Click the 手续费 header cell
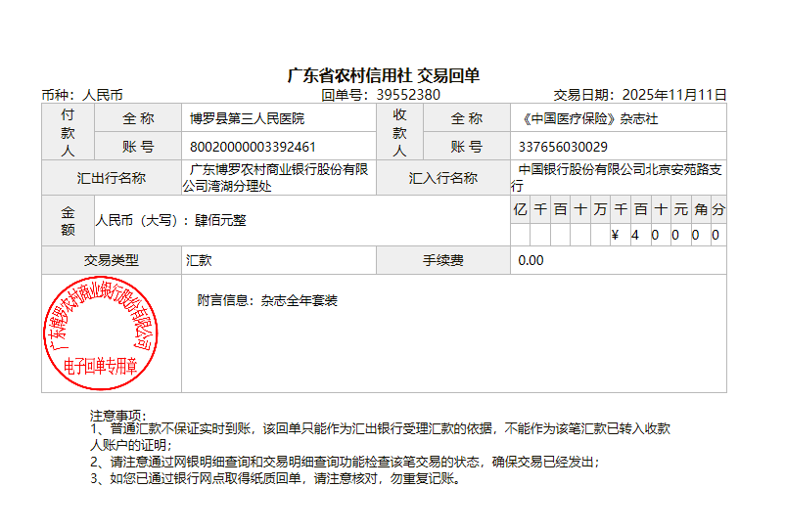The width and height of the screenshot is (785, 532). point(443,260)
